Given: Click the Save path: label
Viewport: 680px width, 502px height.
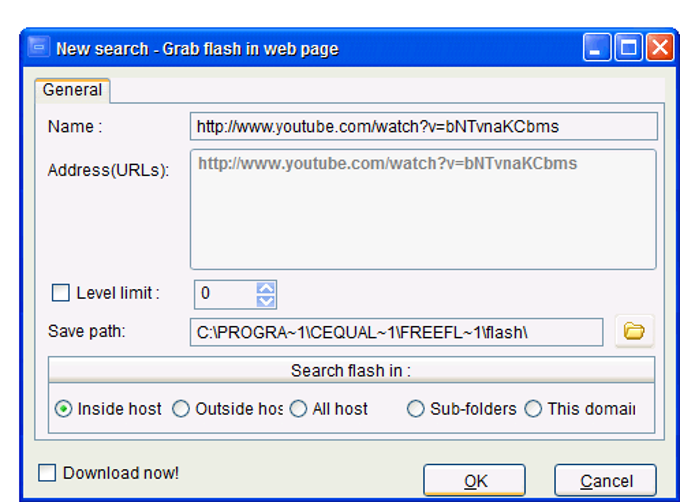Looking at the screenshot, I should click(x=87, y=331).
